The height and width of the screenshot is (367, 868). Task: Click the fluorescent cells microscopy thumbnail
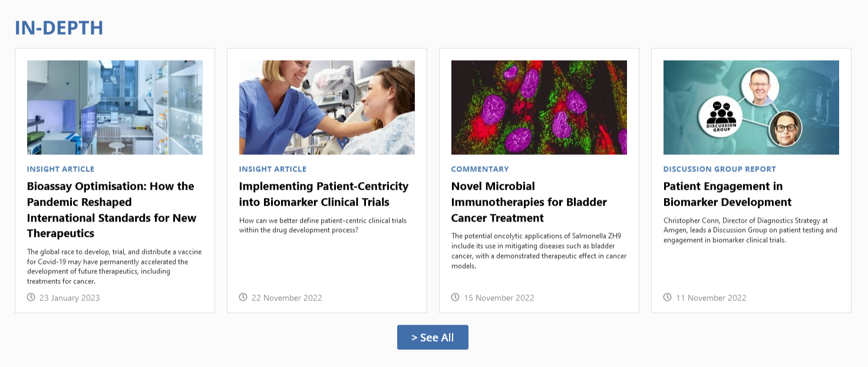[x=539, y=107]
